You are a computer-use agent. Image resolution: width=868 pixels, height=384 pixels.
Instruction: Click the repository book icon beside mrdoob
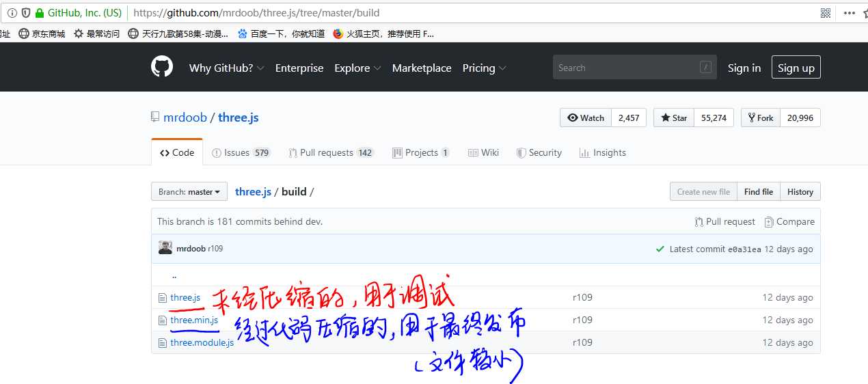click(155, 117)
